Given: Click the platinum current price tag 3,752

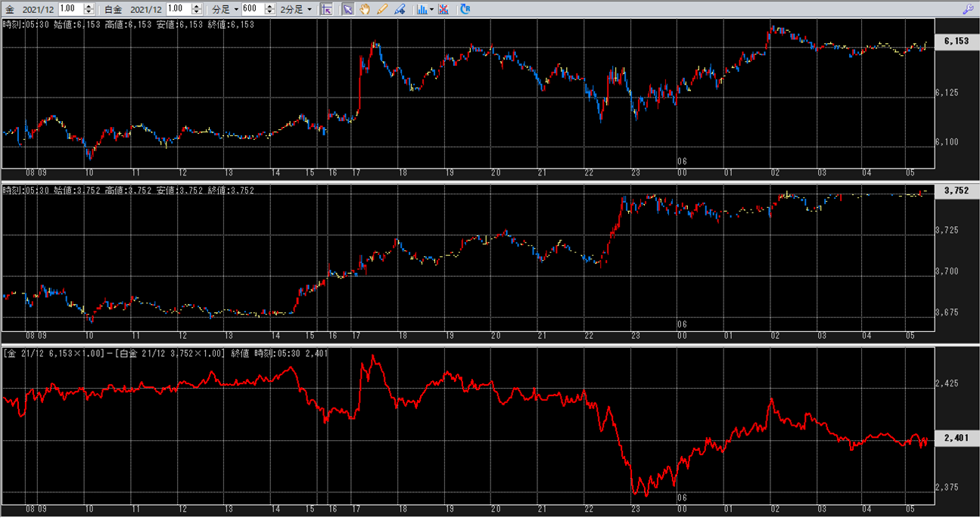Looking at the screenshot, I should point(957,191).
